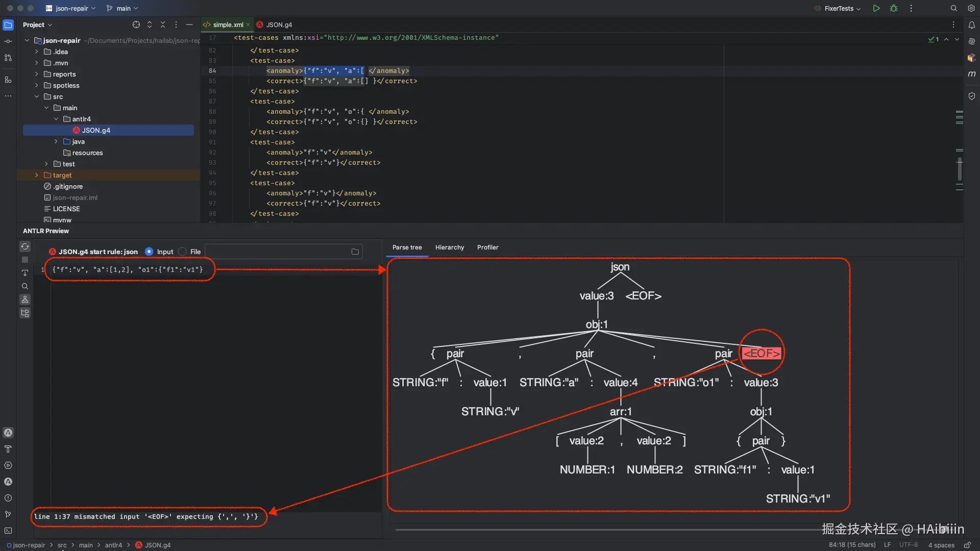
Task: Switch to the Profiler tab
Action: [x=487, y=247]
